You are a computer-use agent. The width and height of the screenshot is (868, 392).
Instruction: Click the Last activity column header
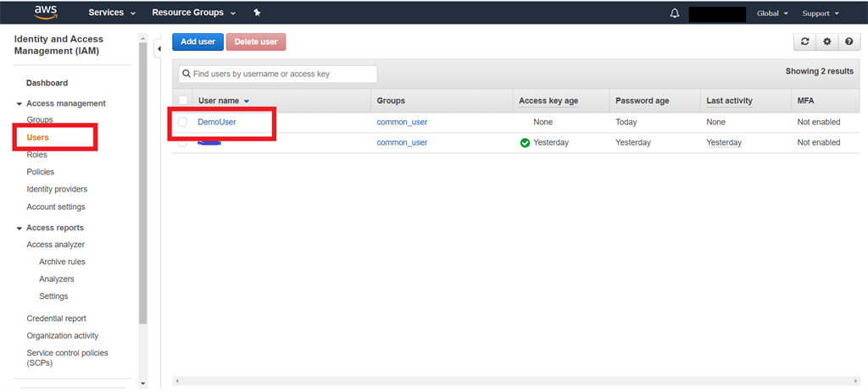point(729,101)
